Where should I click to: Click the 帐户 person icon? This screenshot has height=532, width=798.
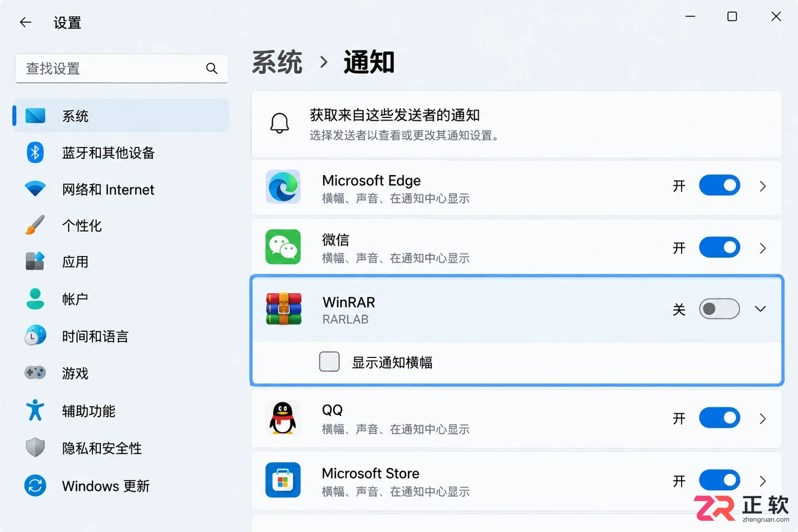35,299
